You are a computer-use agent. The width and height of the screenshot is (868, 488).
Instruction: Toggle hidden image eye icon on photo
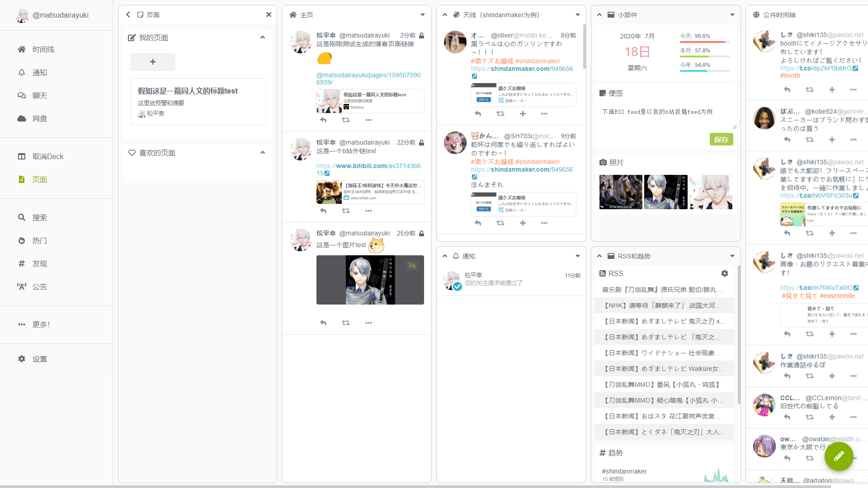[x=412, y=266]
